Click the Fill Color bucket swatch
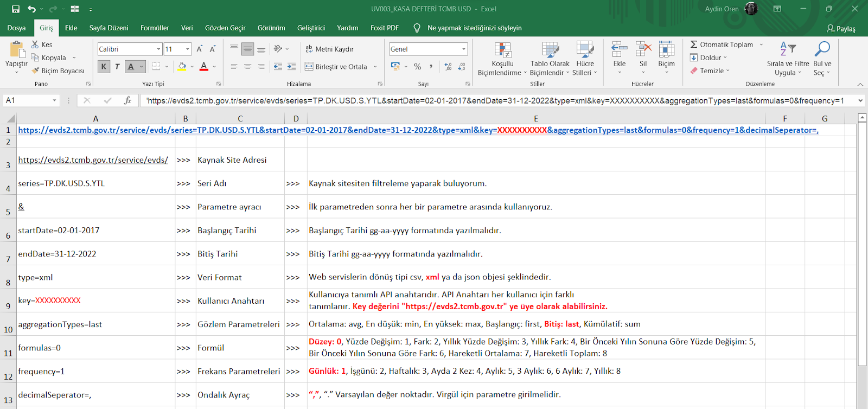Screen dimensions: 868x409 point(182,66)
